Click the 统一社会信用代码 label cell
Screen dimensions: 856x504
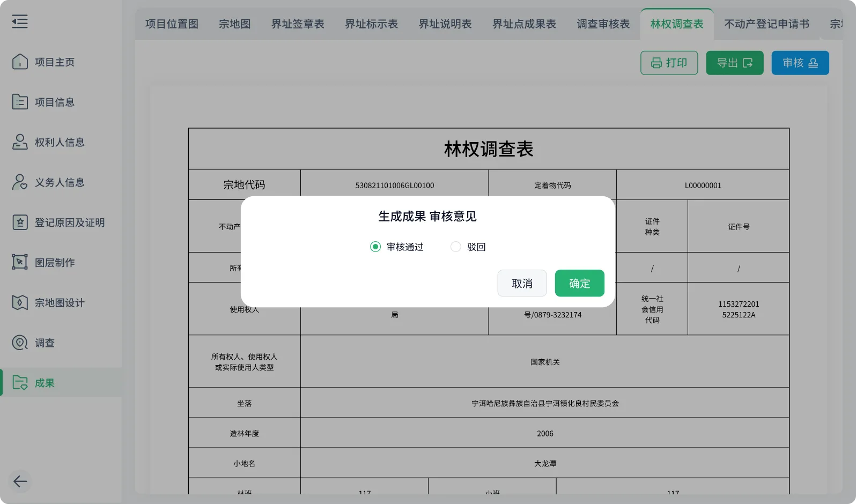point(652,309)
